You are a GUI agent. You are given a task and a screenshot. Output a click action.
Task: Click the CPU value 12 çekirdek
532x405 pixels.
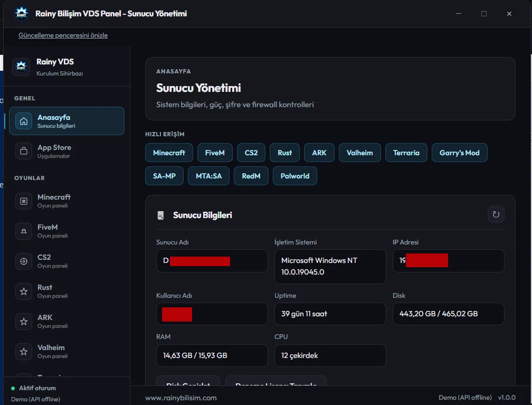click(330, 355)
